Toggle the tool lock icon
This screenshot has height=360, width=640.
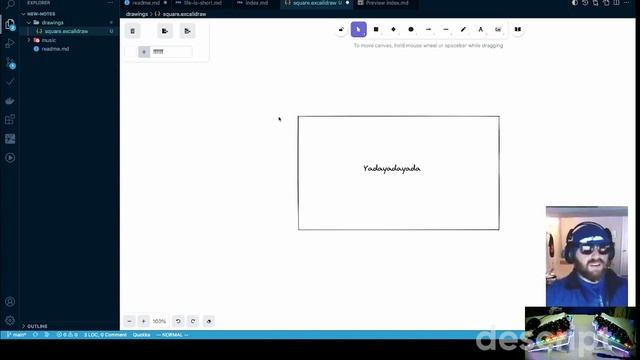[x=341, y=29]
